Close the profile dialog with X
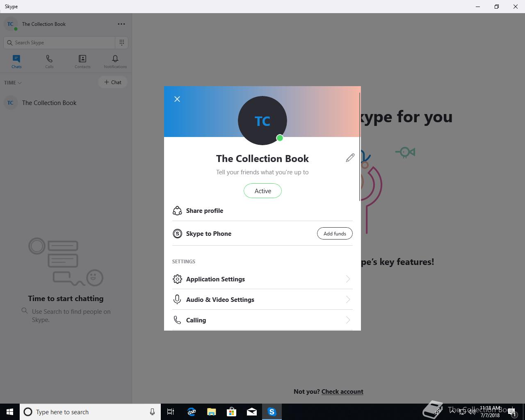The width and height of the screenshot is (525, 420). click(177, 99)
